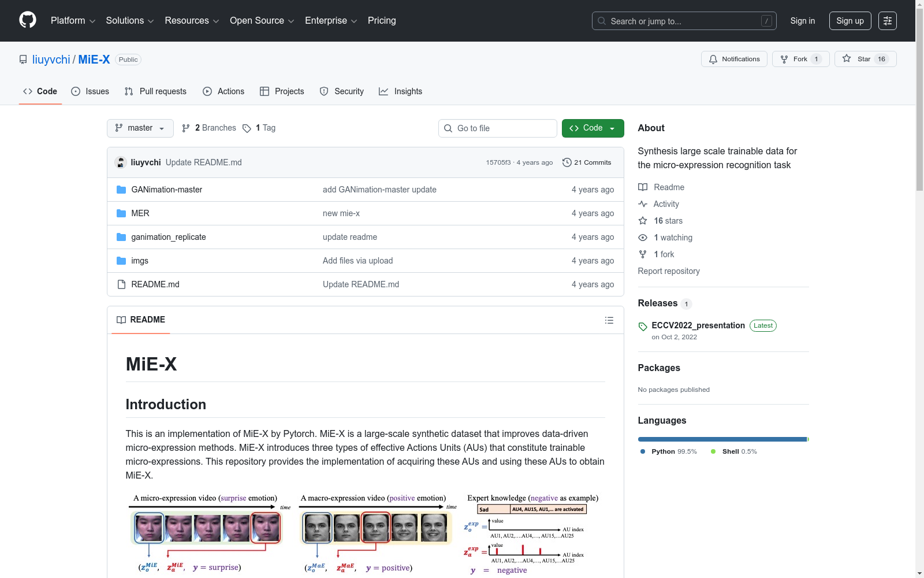The image size is (924, 578).
Task: Click the ECCV2022 release tag icon
Action: [x=643, y=327]
